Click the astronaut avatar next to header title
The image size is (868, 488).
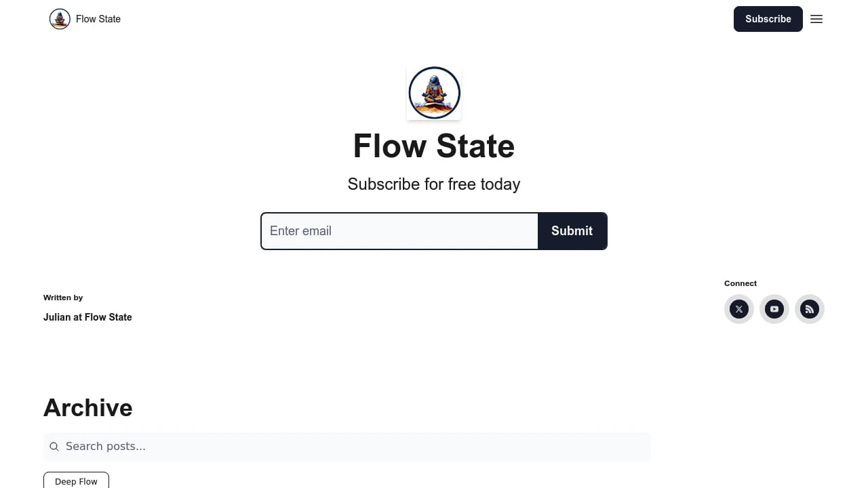click(x=60, y=19)
